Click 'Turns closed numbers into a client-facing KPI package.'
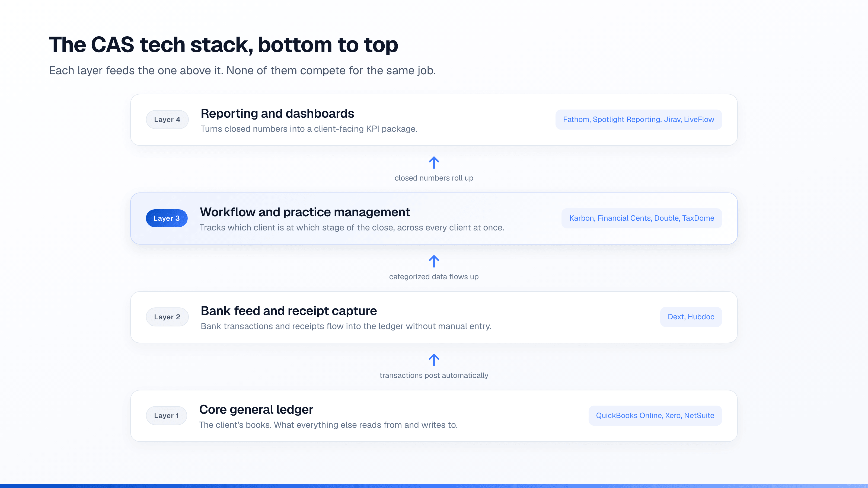 (309, 129)
